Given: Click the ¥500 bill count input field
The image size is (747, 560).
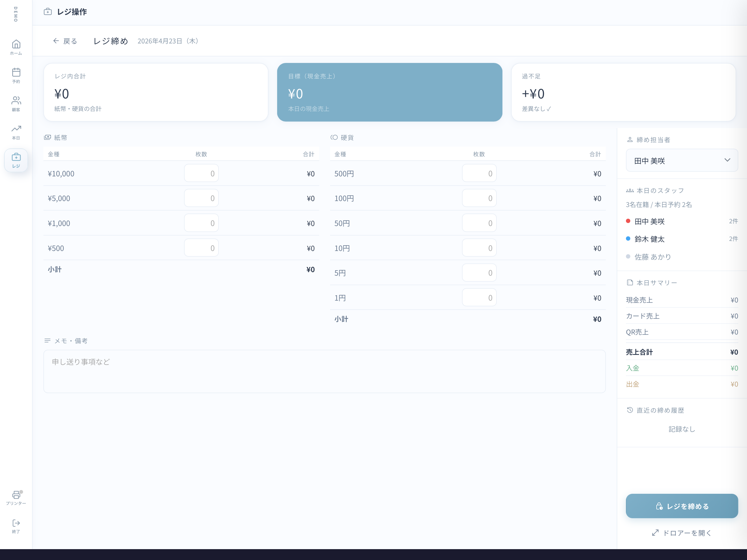Looking at the screenshot, I should pos(201,248).
